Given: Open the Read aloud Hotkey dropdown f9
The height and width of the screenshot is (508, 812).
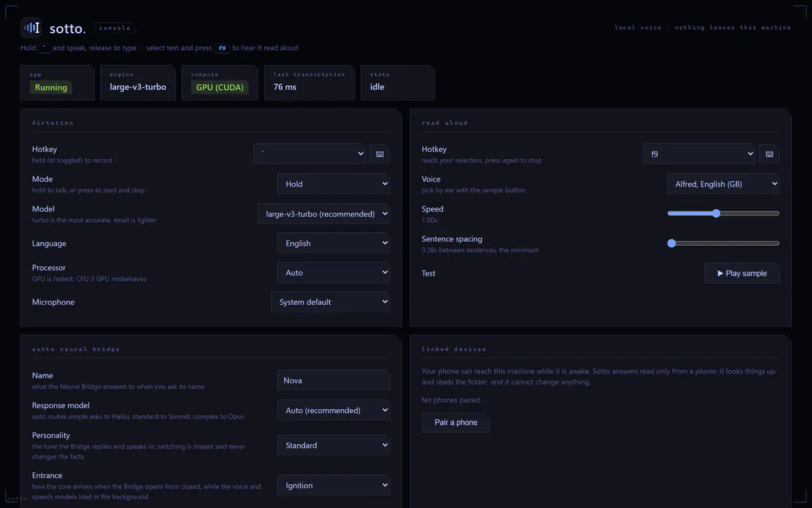Looking at the screenshot, I should (699, 154).
